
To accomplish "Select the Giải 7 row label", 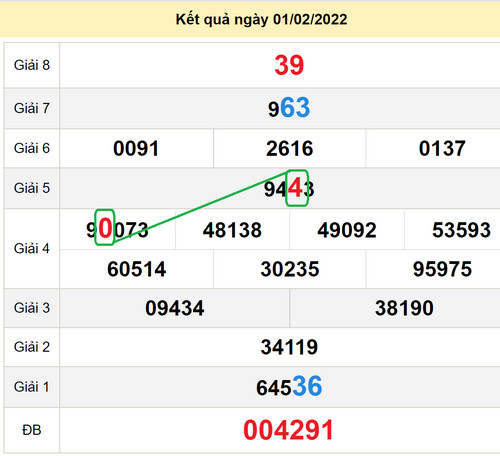I will [x=32, y=108].
